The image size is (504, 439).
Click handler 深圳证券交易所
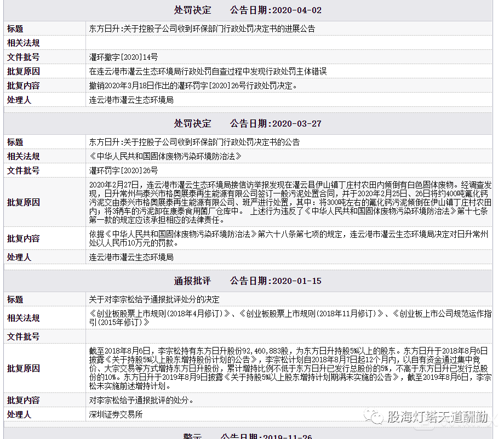[116, 414]
